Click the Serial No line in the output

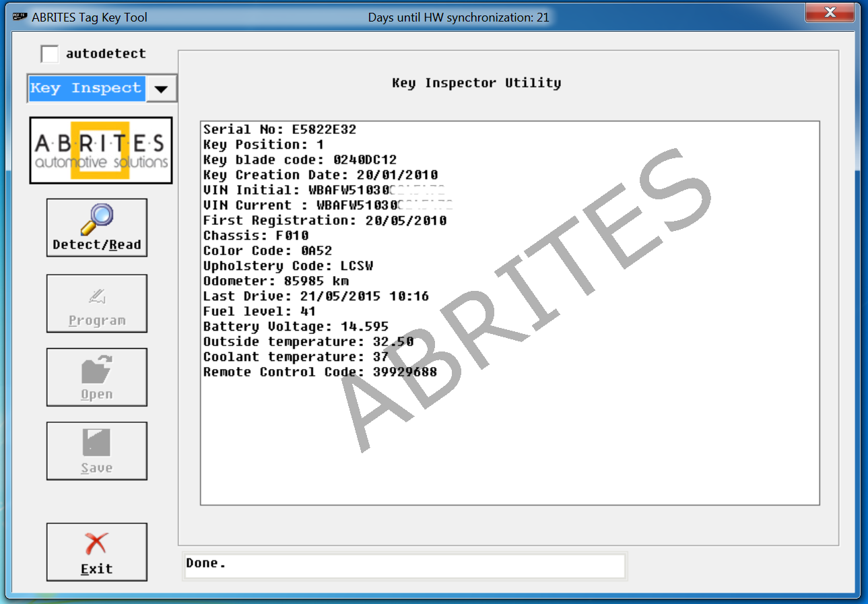[279, 129]
